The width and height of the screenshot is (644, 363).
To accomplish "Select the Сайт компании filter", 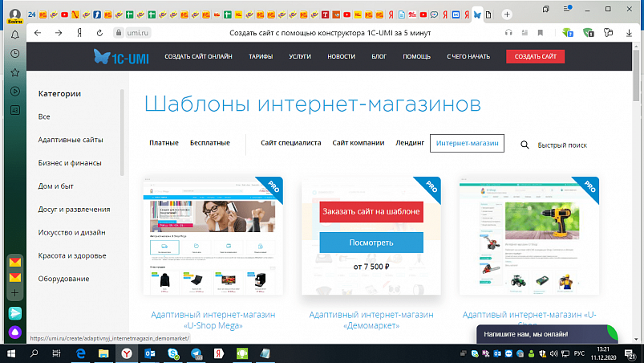I will coord(358,143).
